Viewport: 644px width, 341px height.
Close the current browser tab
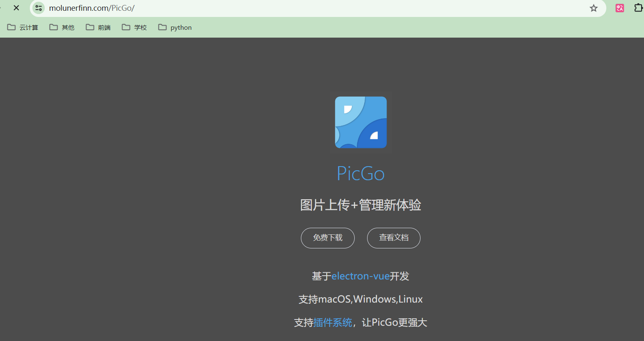(16, 7)
